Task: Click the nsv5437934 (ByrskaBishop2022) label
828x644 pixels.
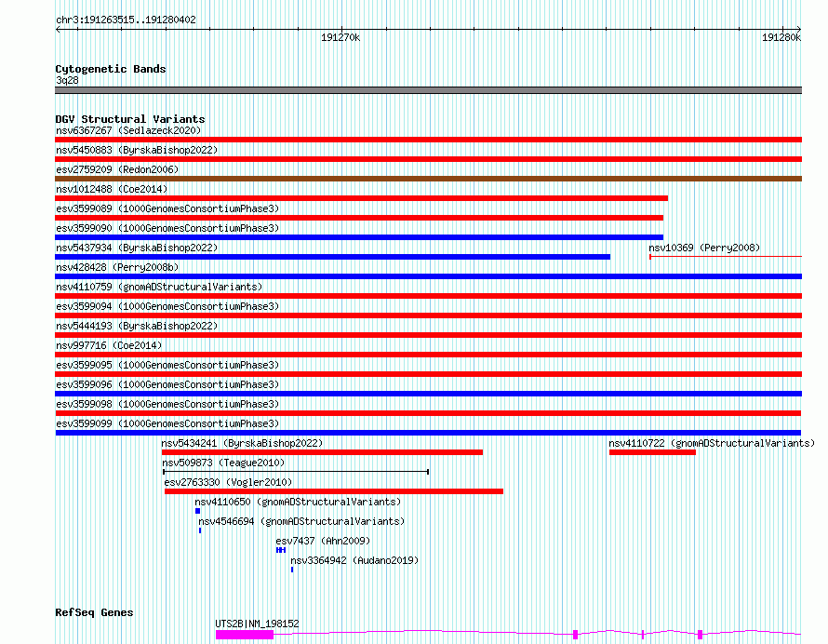Action: point(137,248)
